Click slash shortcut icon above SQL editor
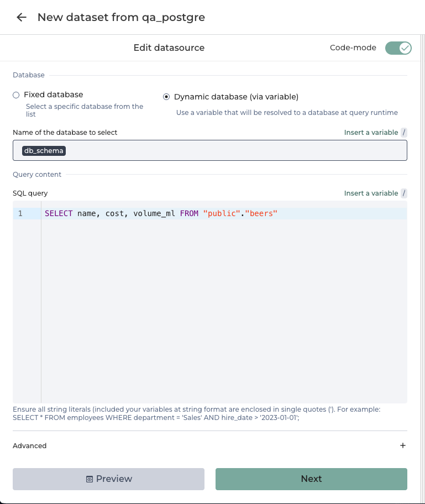 click(404, 193)
